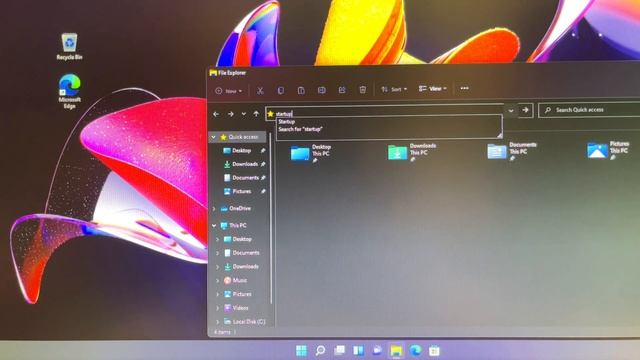Open address bar history dropdown chevron
Image resolution: width=640 pixels, height=360 pixels.
511,111
